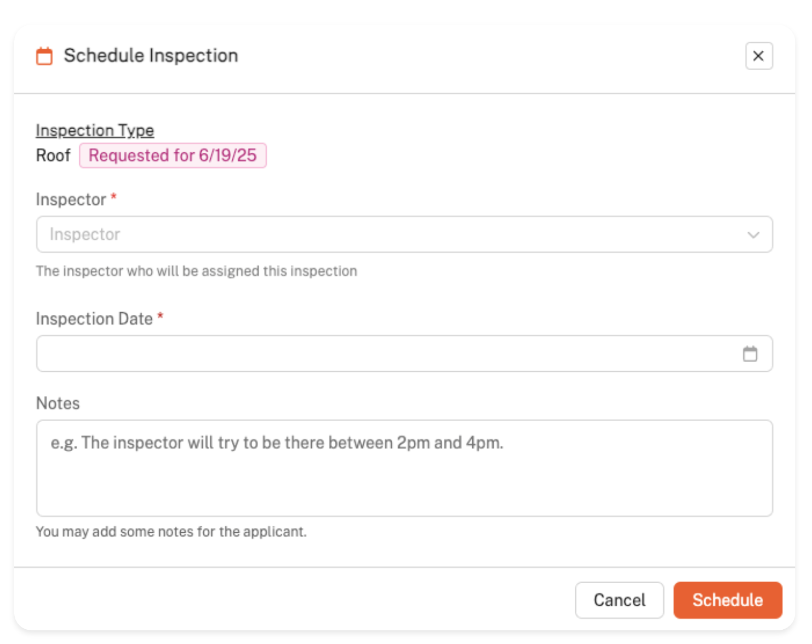
Task: Click the Schedule Inspection title text
Action: point(151,56)
